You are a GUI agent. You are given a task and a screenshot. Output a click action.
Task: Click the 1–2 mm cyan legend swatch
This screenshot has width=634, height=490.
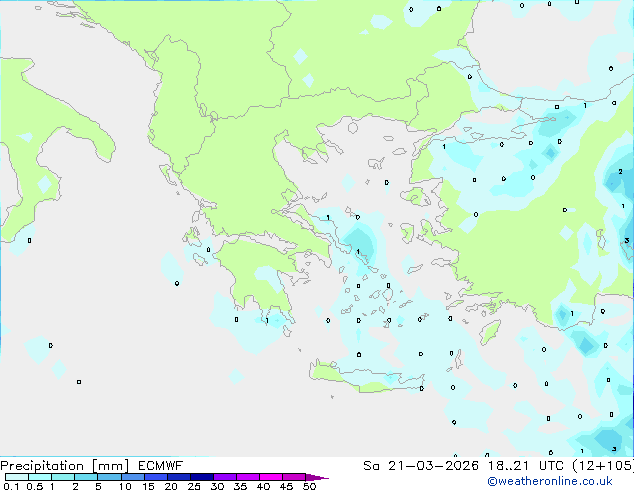coord(63,477)
